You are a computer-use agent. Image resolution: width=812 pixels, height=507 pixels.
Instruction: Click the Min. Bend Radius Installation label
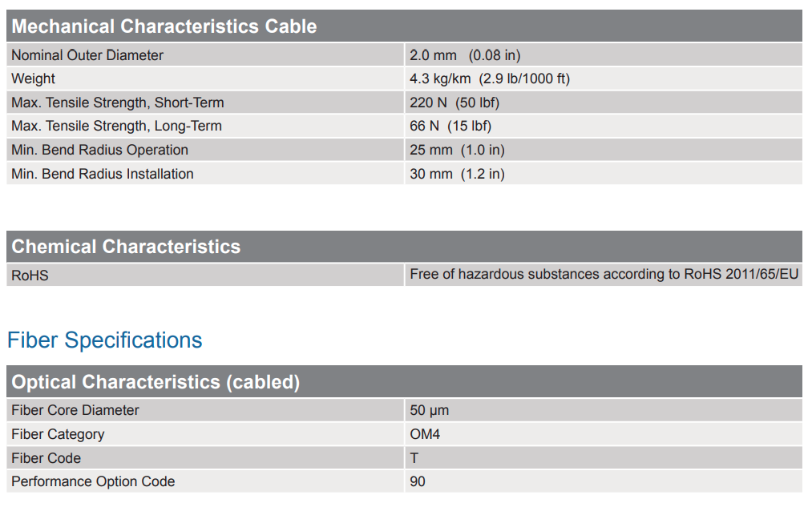103,174
